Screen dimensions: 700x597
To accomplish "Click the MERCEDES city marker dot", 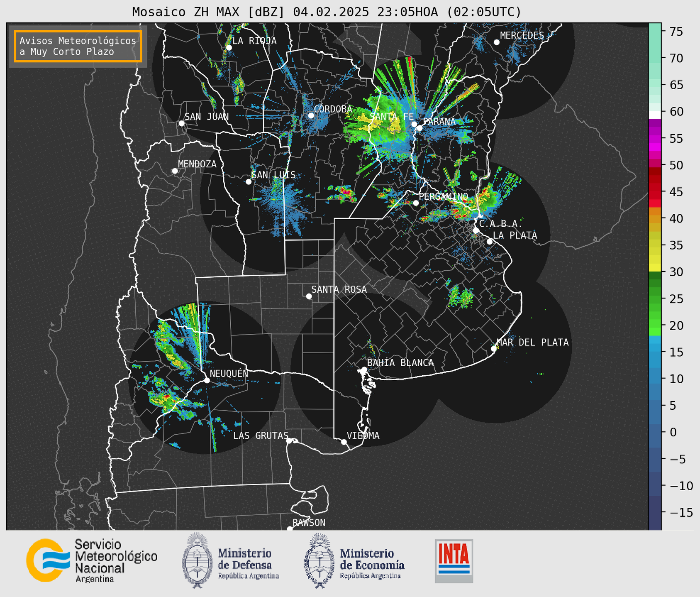I will coord(497,42).
